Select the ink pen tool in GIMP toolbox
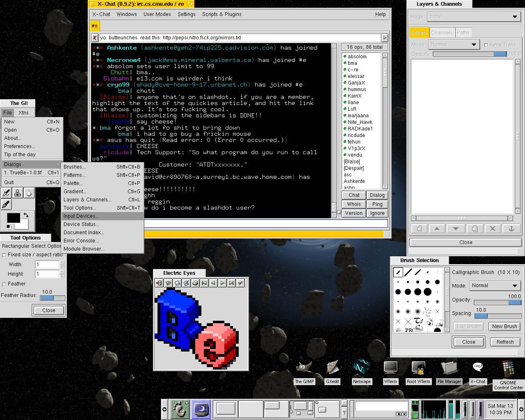This screenshot has width=525, height=420. (x=6, y=204)
